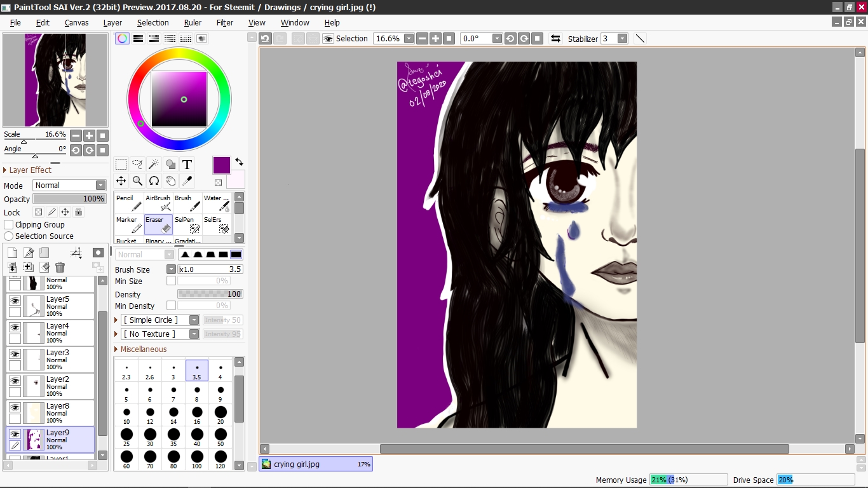
Task: Click the Opacity slider bar
Action: (x=70, y=199)
